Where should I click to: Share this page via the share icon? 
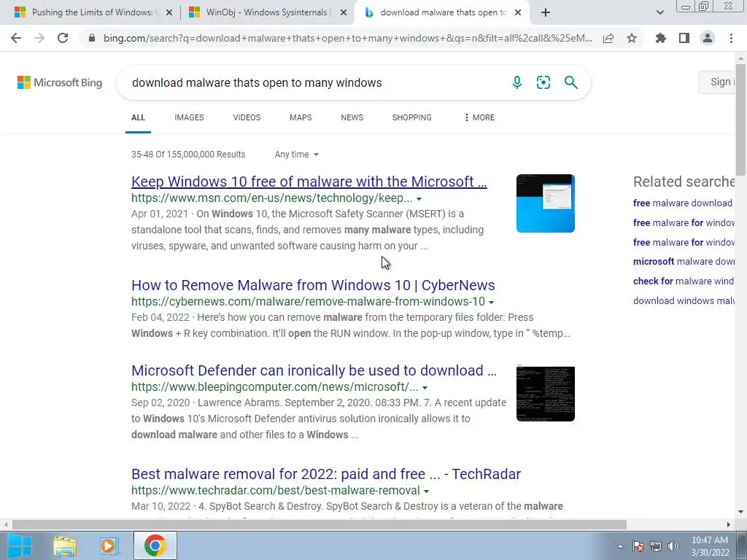[608, 38]
